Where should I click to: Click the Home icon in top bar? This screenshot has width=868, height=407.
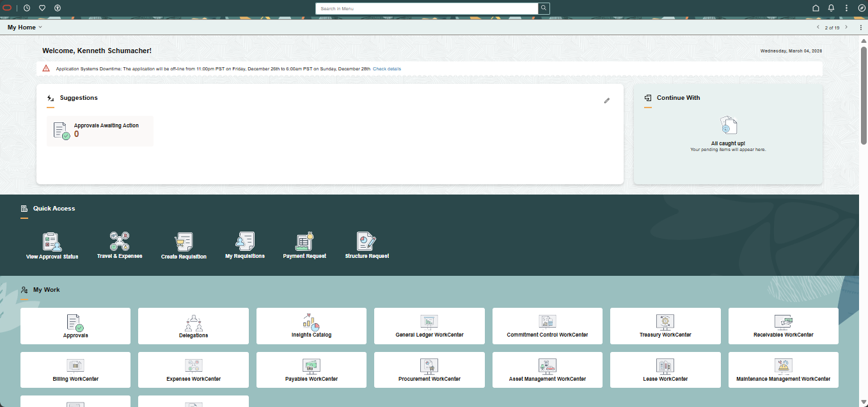(816, 8)
